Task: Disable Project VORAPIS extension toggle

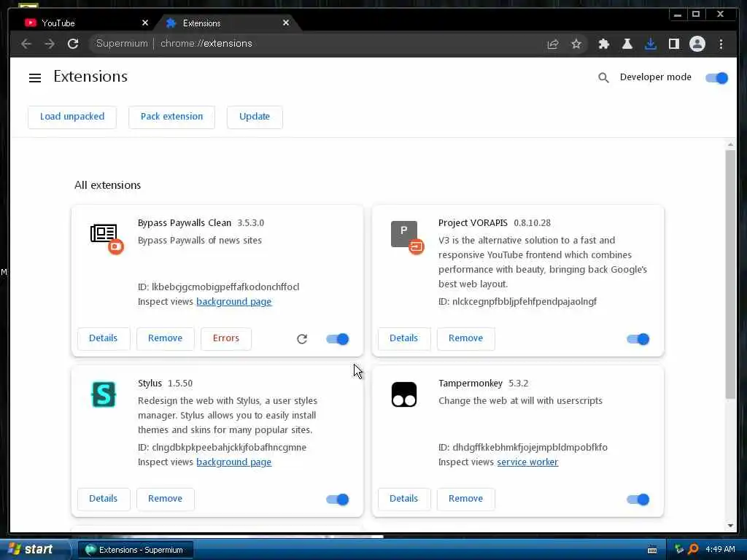Action: coord(638,339)
